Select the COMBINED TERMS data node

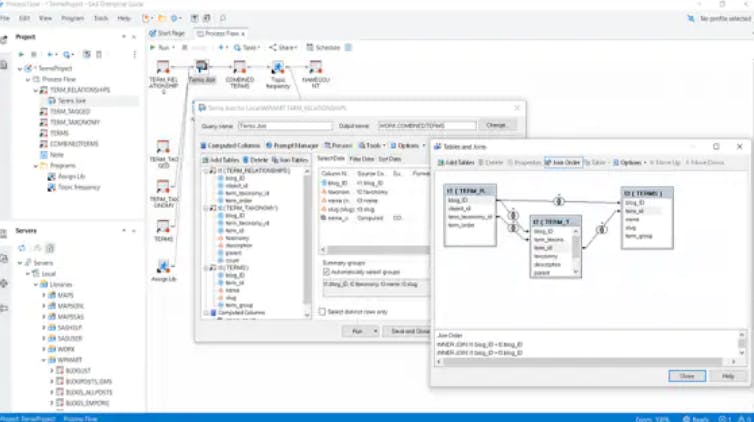(x=239, y=67)
